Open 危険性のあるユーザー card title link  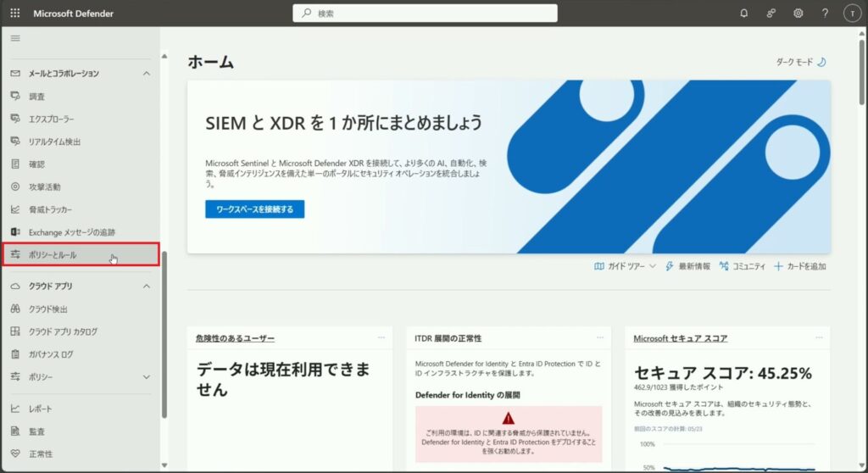235,338
